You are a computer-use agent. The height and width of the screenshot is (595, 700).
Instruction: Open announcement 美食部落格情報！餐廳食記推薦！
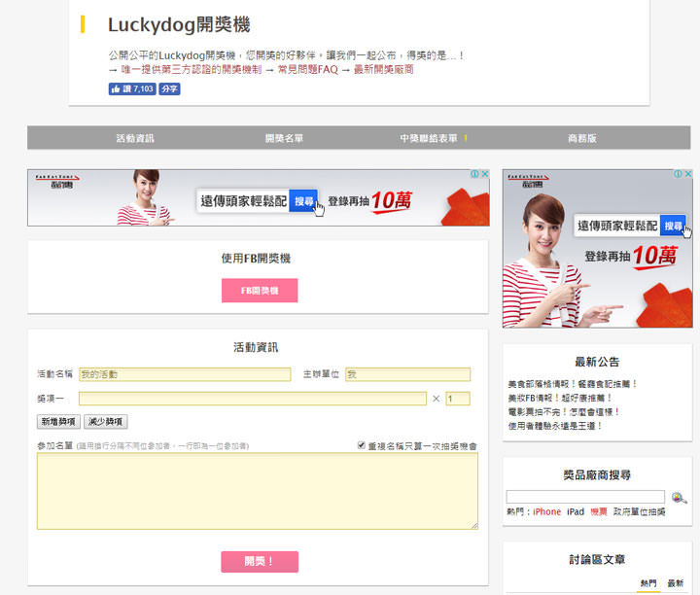pos(573,384)
